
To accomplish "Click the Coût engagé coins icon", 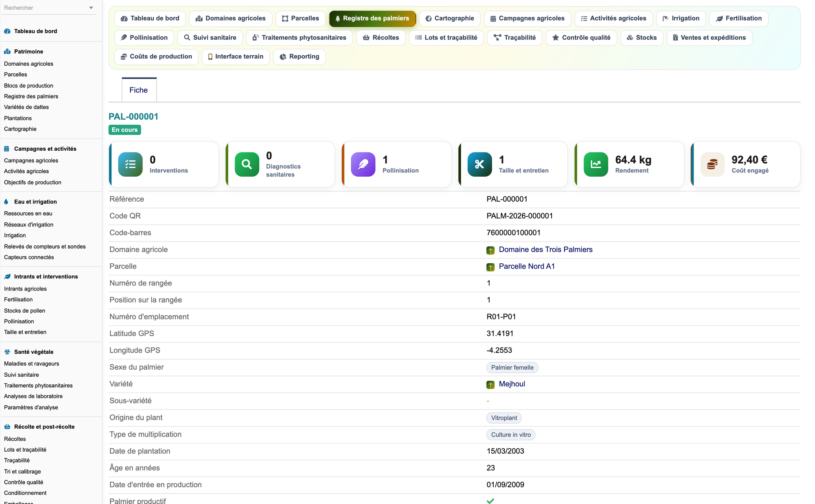I will [712, 165].
